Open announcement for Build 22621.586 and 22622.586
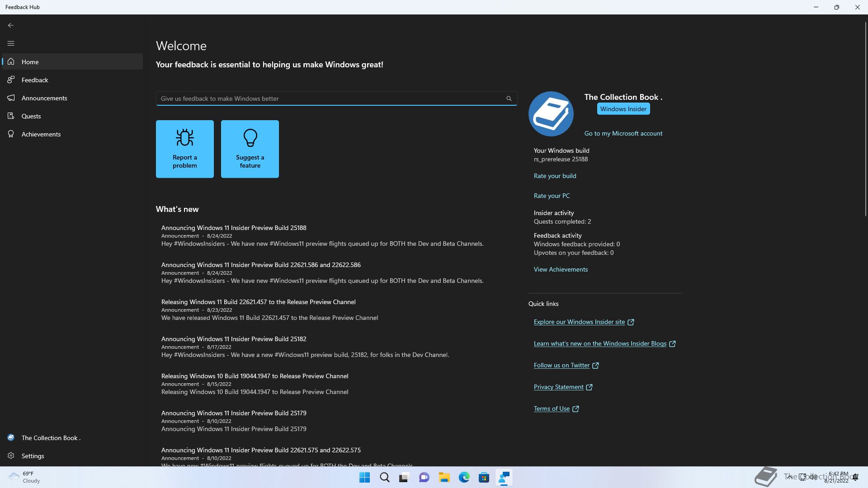Image resolution: width=868 pixels, height=488 pixels. click(x=336, y=272)
